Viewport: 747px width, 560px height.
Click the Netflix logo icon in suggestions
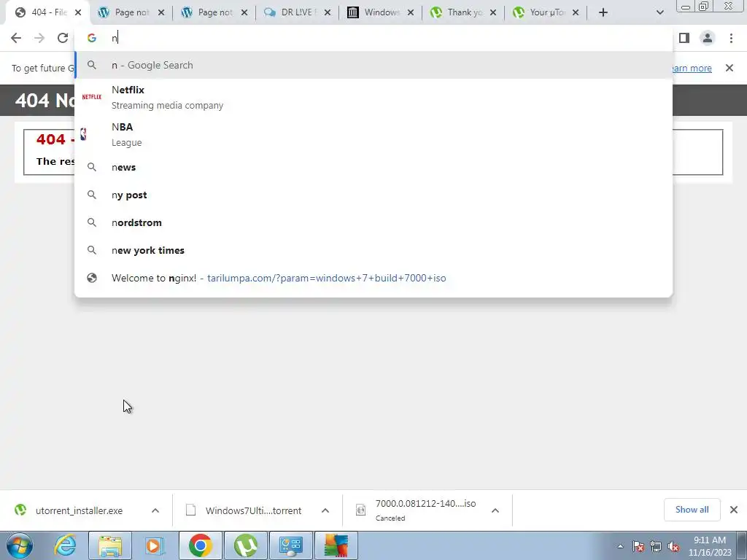tap(91, 97)
